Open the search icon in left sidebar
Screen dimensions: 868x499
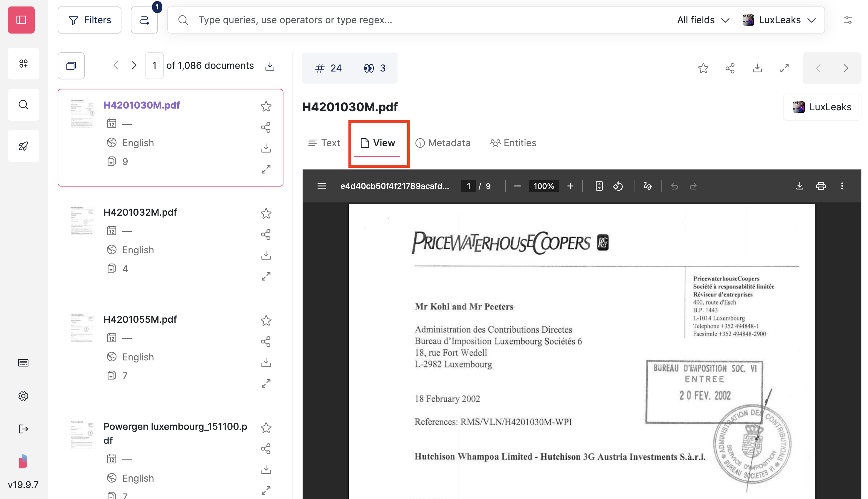point(23,104)
